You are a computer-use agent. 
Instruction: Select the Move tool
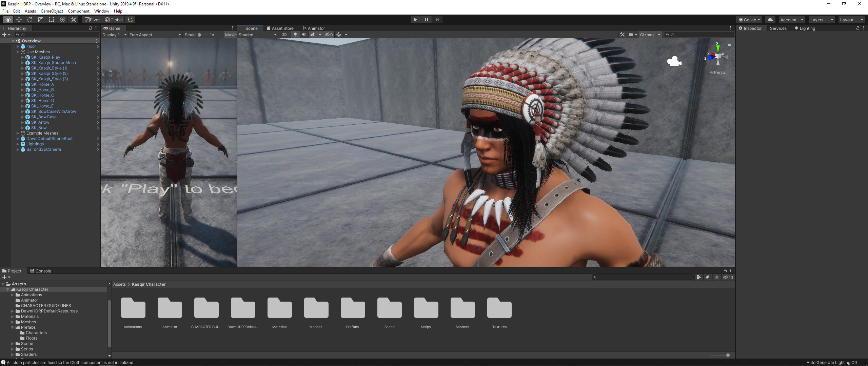[19, 20]
